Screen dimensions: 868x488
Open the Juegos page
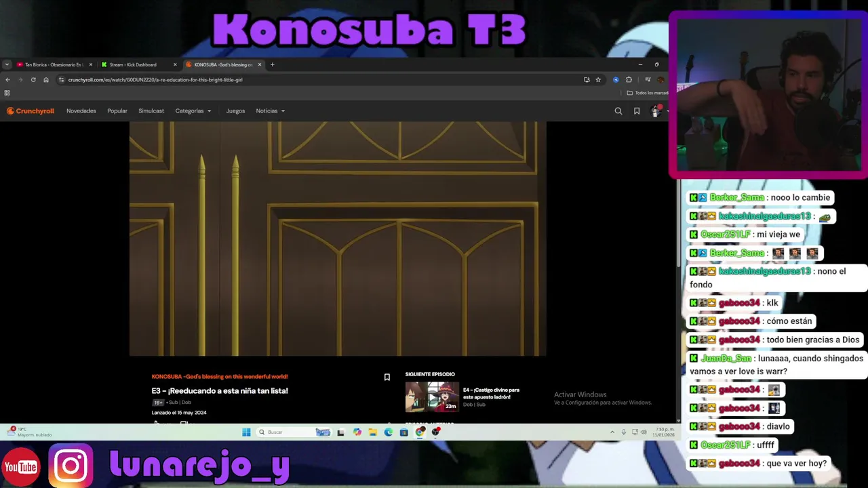click(235, 111)
